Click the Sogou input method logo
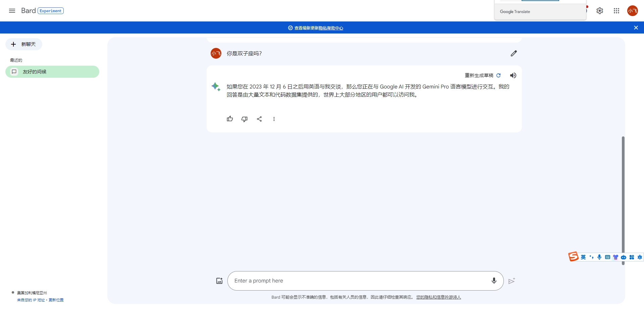The height and width of the screenshot is (312, 644). pyautogui.click(x=574, y=257)
